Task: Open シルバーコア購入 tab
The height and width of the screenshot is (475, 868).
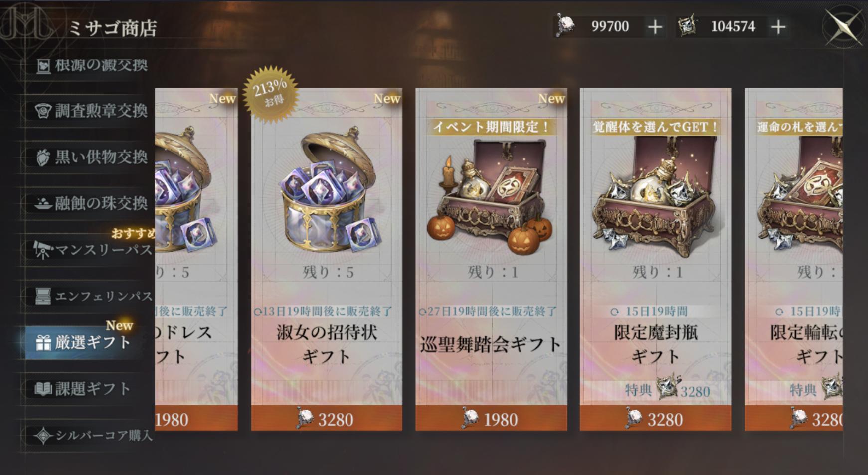Action: point(92,435)
